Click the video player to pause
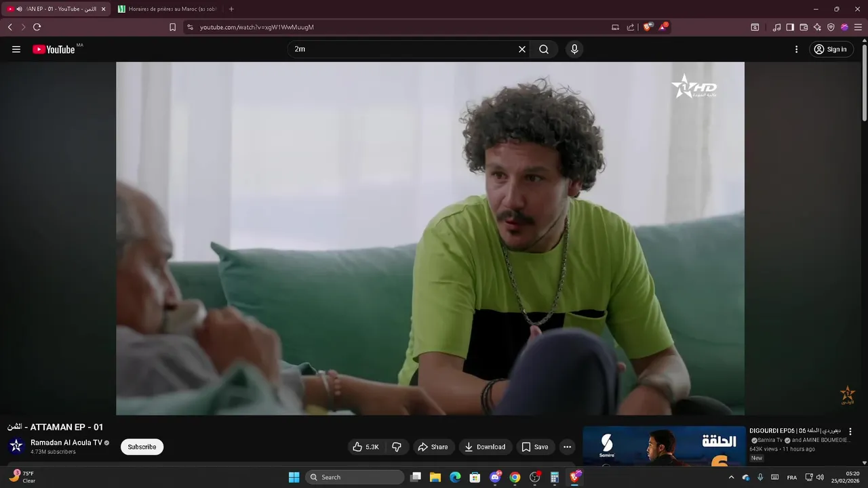 (x=430, y=238)
